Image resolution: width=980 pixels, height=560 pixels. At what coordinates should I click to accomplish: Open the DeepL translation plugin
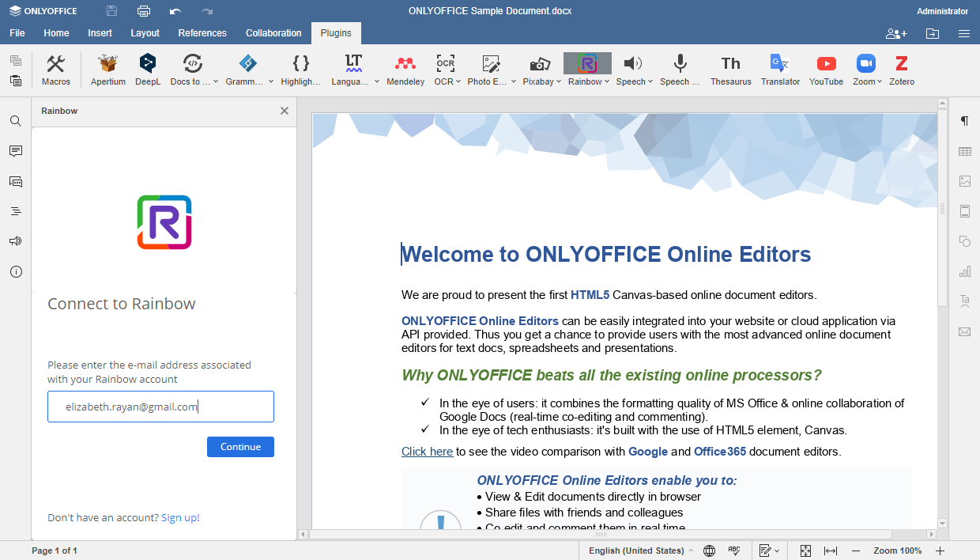[148, 70]
